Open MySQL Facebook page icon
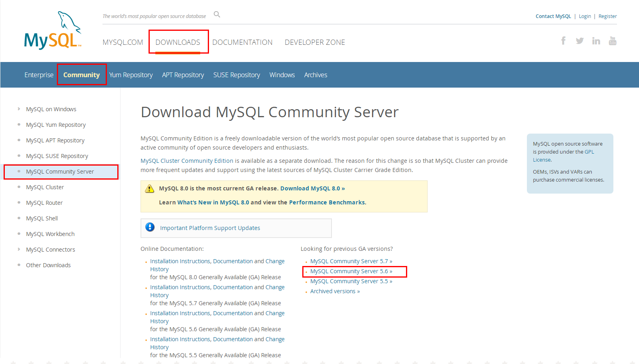This screenshot has width=639, height=364. click(563, 40)
